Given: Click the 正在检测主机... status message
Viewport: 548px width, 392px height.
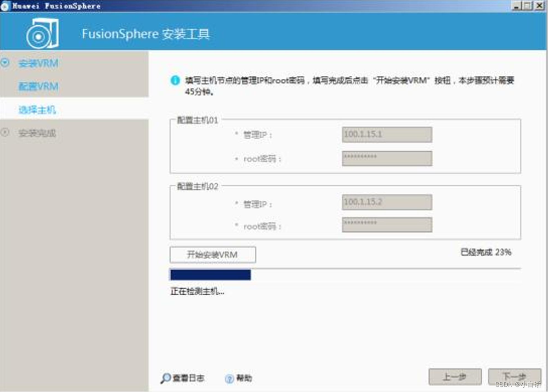Looking at the screenshot, I should pos(197,291).
